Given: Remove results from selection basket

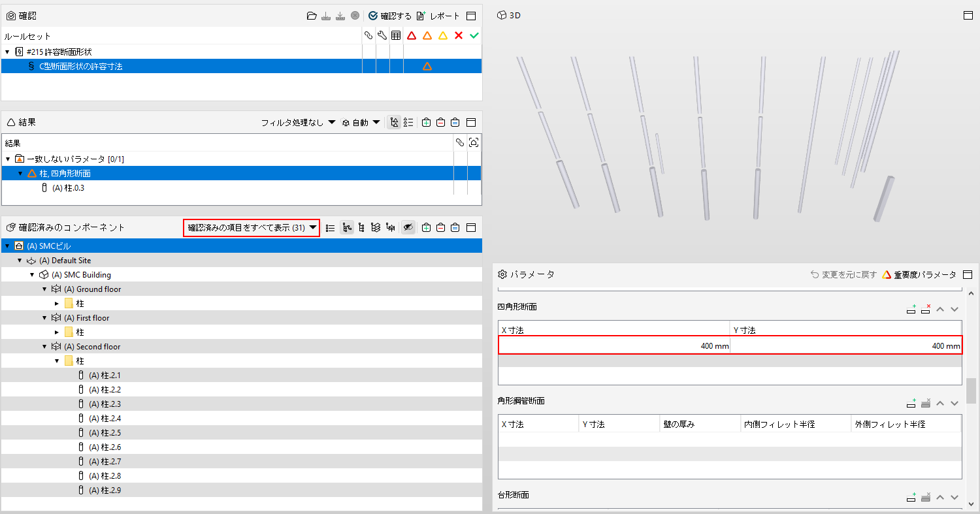Looking at the screenshot, I should tap(440, 122).
